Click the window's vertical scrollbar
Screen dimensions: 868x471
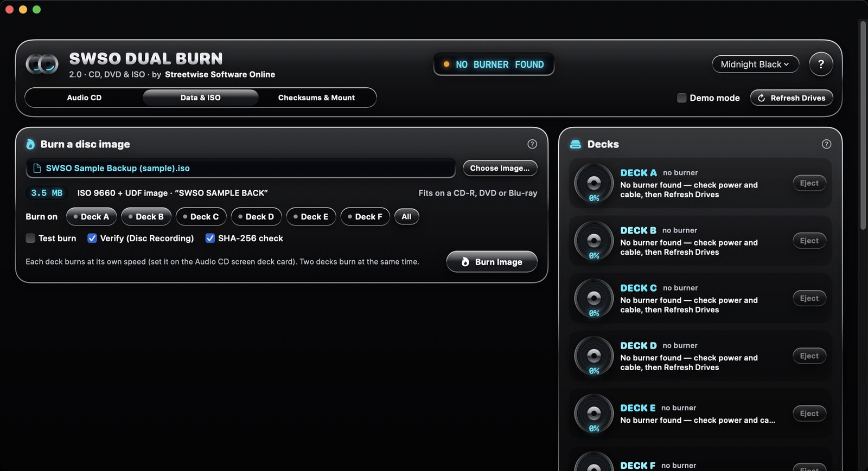(x=863, y=125)
